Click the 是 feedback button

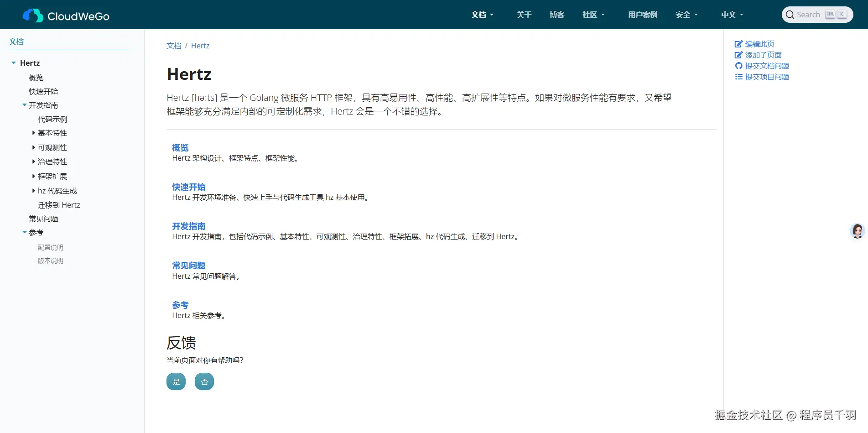coord(176,381)
